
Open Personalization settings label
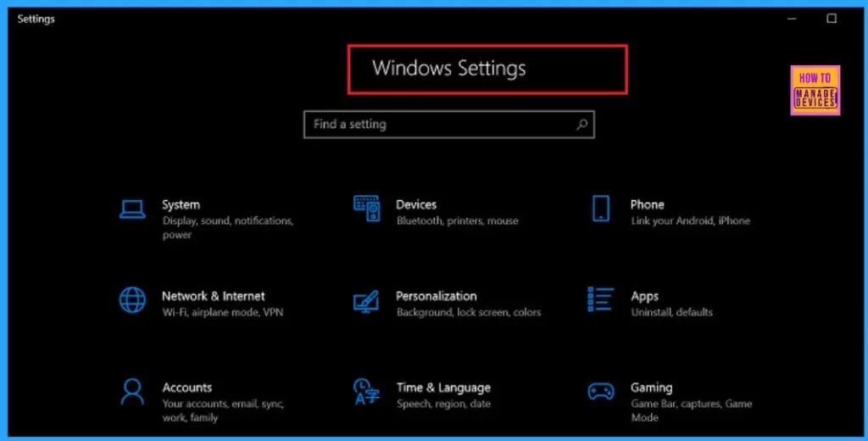point(437,296)
